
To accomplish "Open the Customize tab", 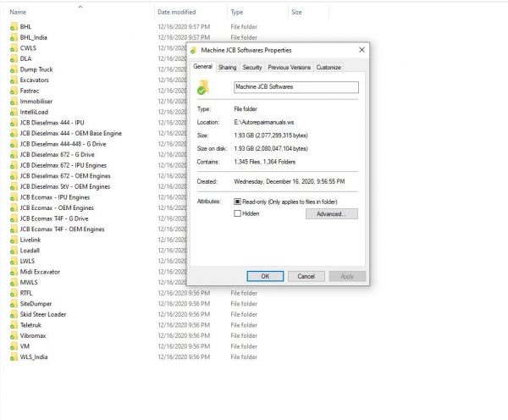I will pos(329,68).
